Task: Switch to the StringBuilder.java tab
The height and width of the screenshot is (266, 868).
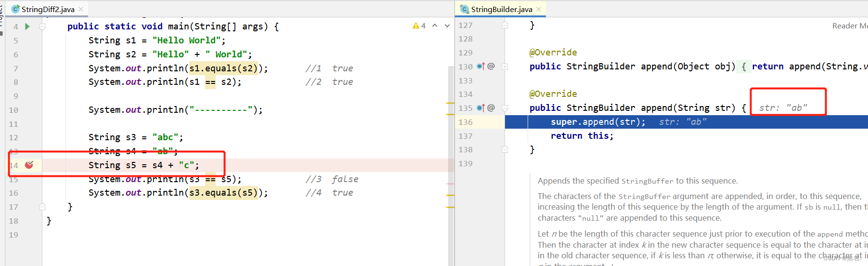Action: tap(501, 9)
